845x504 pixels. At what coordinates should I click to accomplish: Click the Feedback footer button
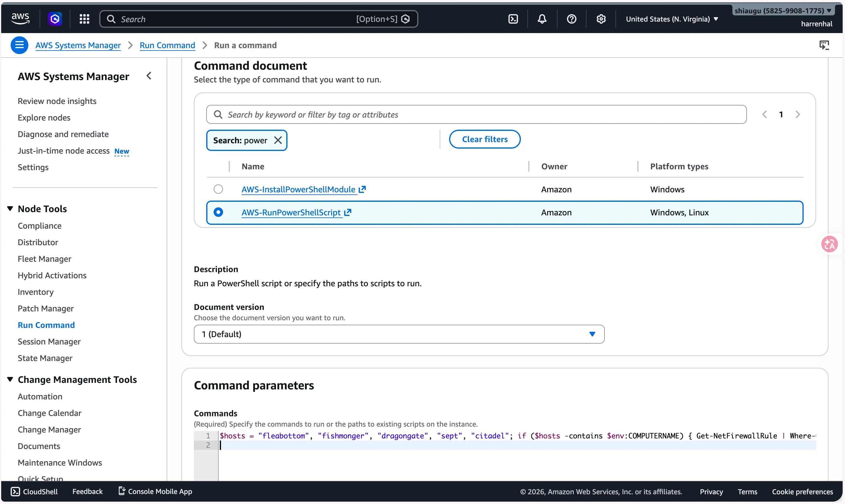pyautogui.click(x=87, y=491)
